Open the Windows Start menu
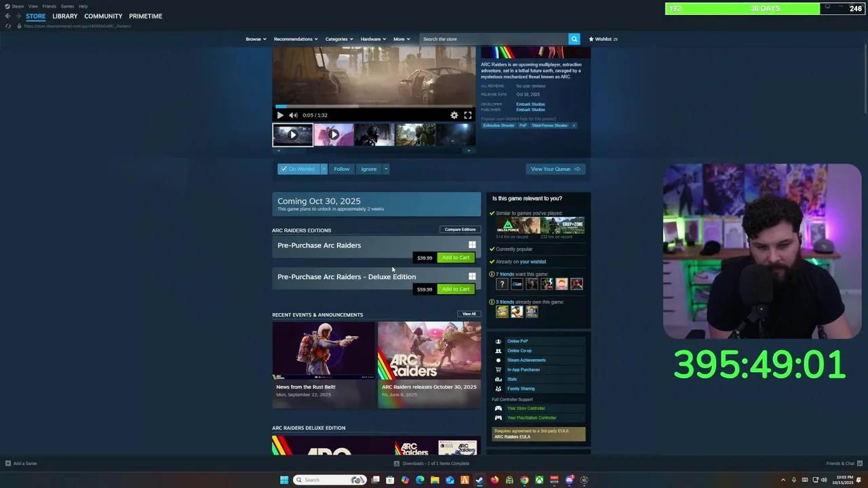Screen dimensions: 868x488 (x=284, y=480)
